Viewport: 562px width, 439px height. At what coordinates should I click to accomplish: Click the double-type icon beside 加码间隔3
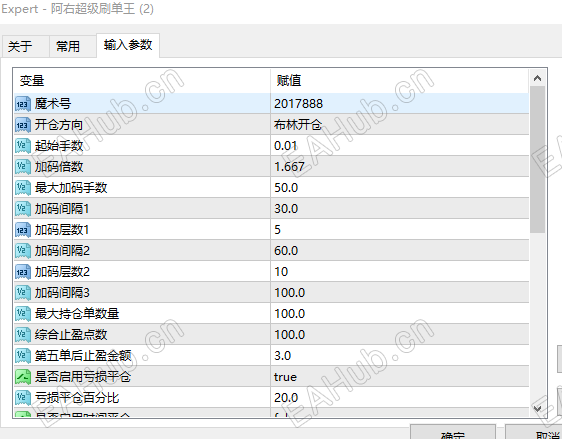tap(23, 293)
